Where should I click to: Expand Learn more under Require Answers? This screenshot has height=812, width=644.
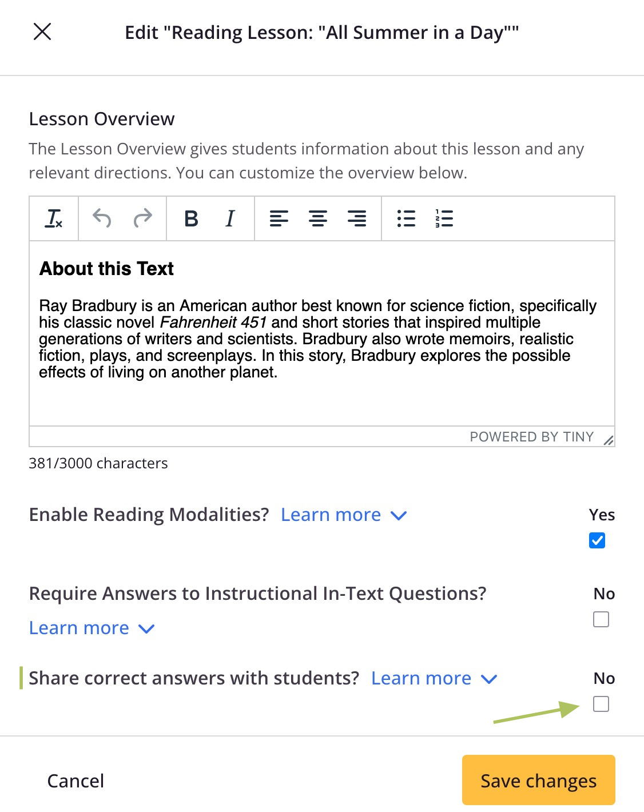pos(92,628)
